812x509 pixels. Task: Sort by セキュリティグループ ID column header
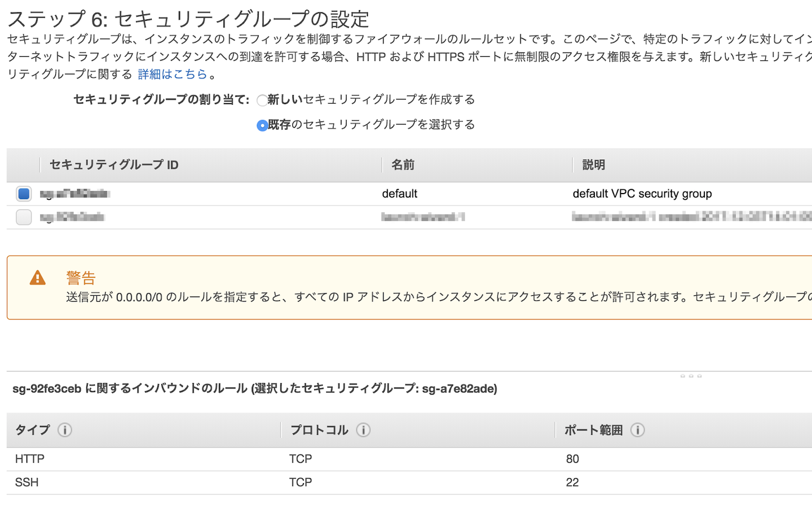pyautogui.click(x=114, y=165)
